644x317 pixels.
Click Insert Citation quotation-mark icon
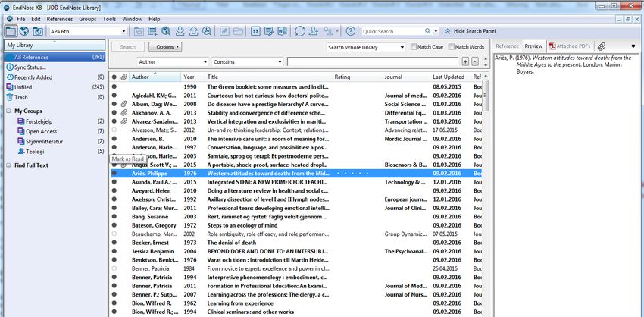pos(255,31)
